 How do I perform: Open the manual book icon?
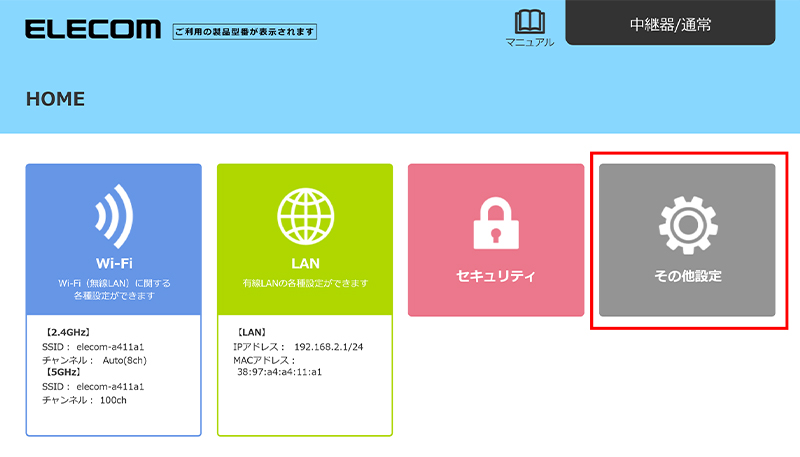(529, 22)
